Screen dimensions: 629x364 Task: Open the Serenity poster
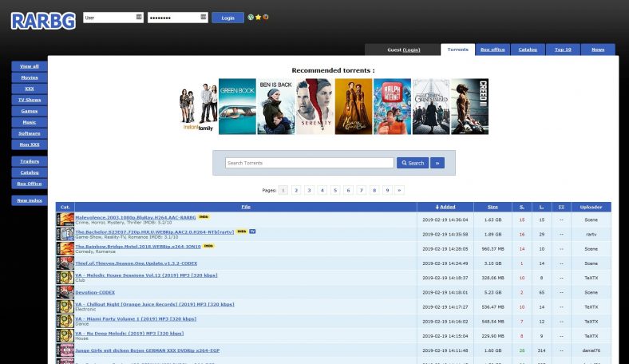pos(315,106)
